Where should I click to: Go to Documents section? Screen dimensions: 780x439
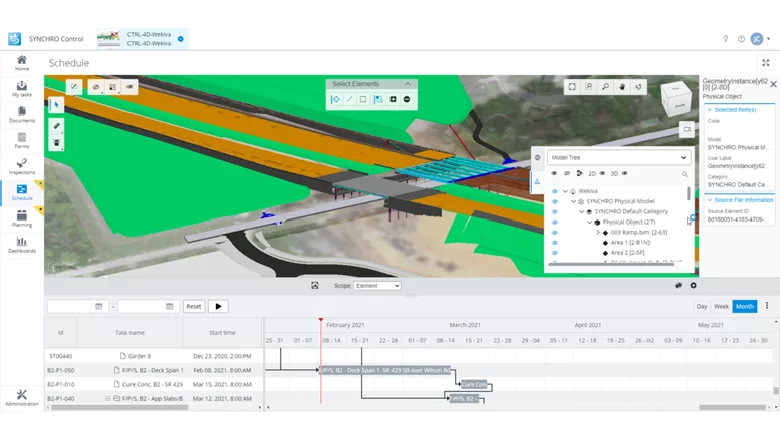pos(21,114)
